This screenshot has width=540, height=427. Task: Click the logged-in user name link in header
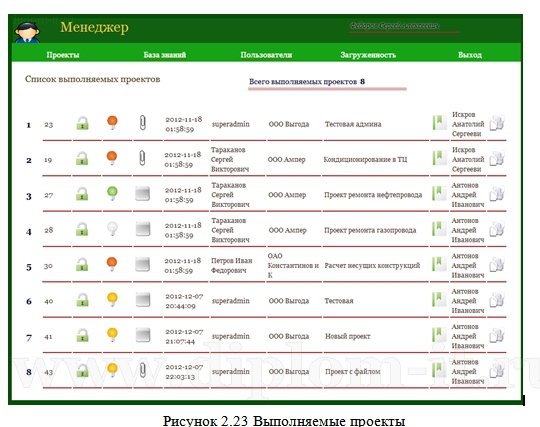395,26
